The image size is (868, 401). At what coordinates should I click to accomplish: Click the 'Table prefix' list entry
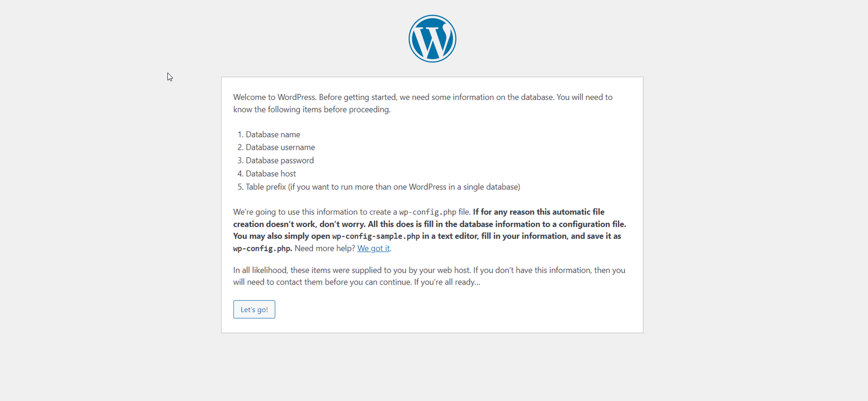coord(382,186)
